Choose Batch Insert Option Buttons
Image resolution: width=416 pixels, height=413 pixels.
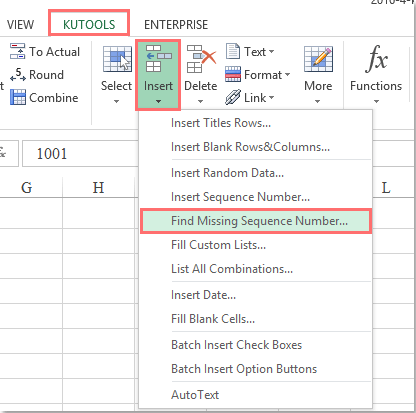pyautogui.click(x=255, y=369)
